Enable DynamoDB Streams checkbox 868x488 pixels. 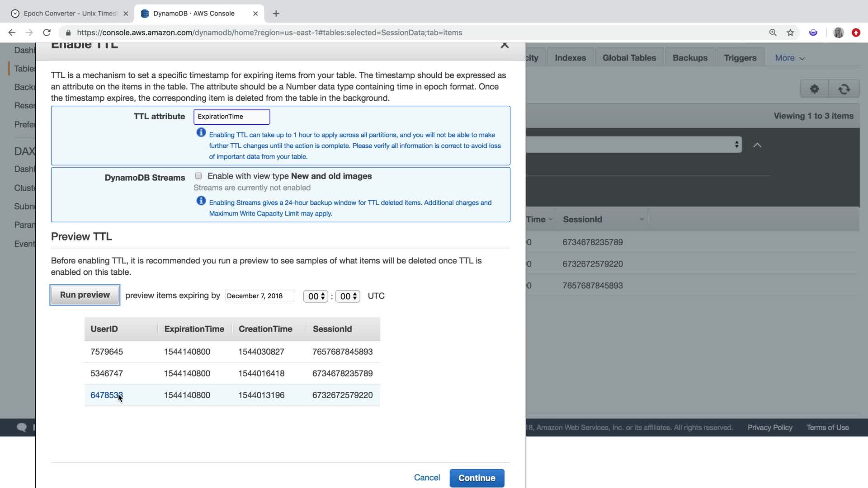(x=198, y=176)
